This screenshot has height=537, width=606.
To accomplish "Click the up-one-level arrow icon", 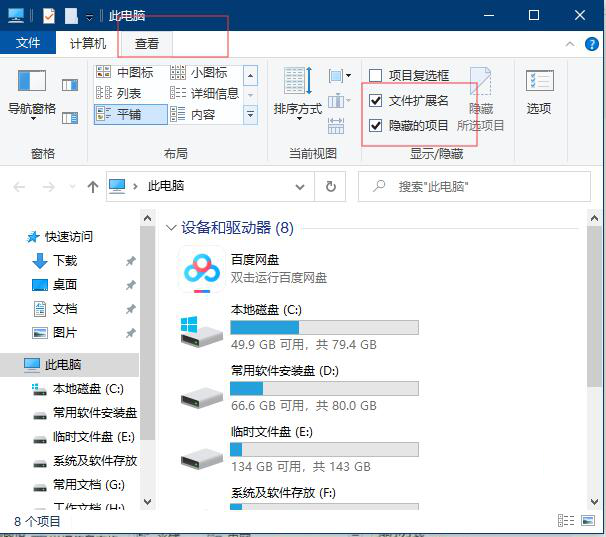I will click(x=92, y=186).
